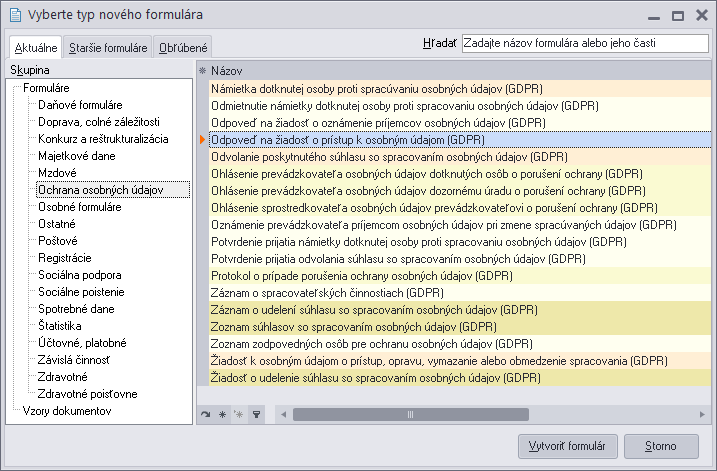Select the Formuláre root tree node

[x=46, y=88]
